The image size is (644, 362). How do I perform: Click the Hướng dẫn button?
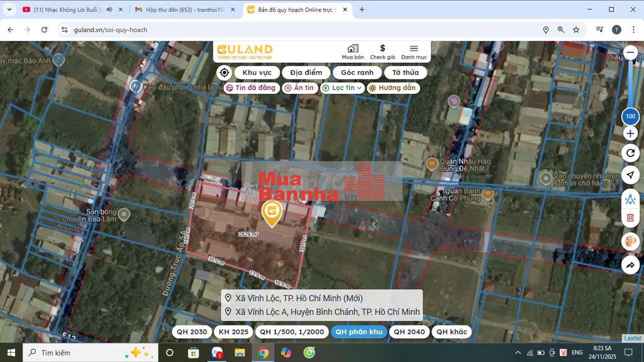pos(392,88)
